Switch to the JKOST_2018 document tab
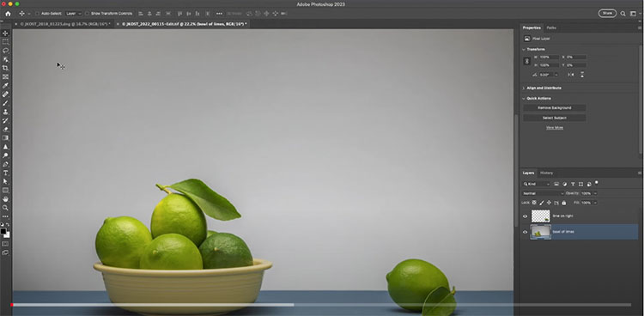Screen dimensions: 644x316 click(x=66, y=24)
